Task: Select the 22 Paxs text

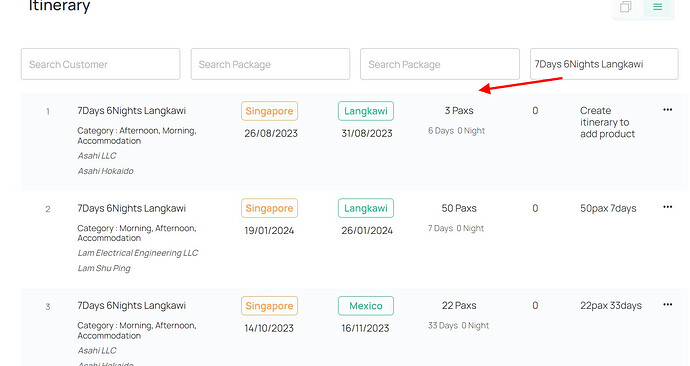Action: [x=459, y=305]
